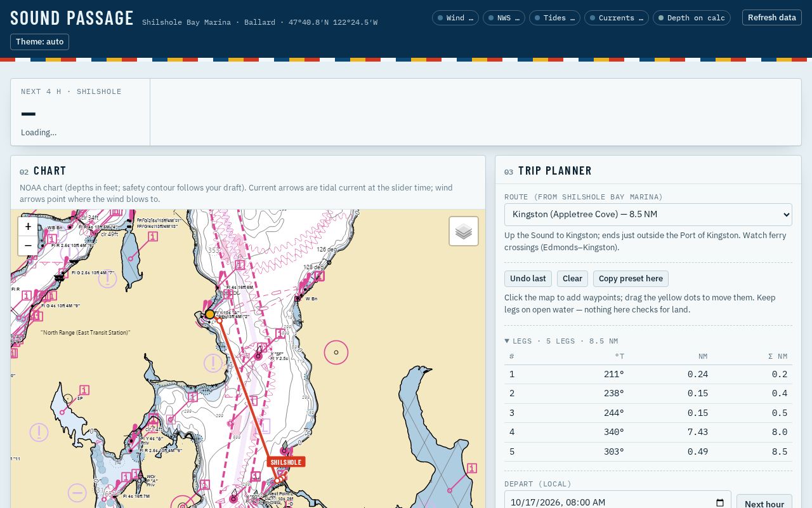
Task: Click the NWS status pill
Action: click(504, 18)
